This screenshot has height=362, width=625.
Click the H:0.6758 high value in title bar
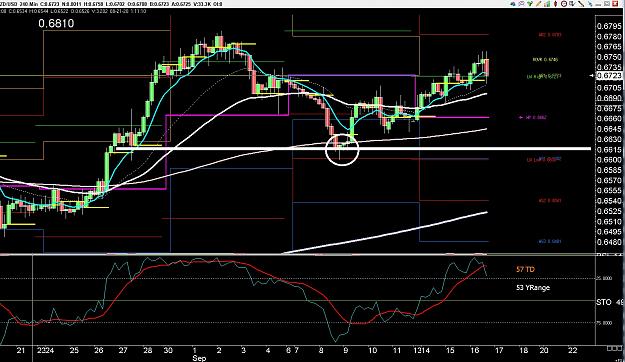click(x=94, y=4)
